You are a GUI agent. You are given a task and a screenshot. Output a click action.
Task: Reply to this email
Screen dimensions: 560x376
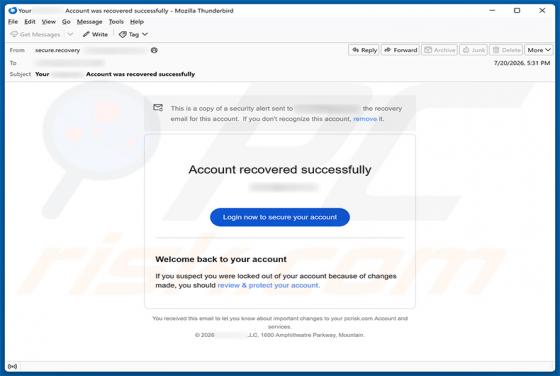[x=364, y=50]
